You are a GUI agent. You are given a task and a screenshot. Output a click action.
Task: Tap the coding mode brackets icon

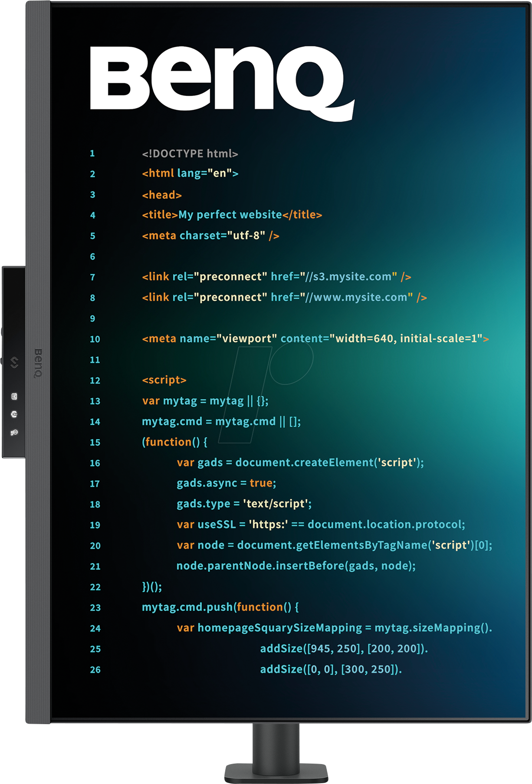click(x=14, y=362)
